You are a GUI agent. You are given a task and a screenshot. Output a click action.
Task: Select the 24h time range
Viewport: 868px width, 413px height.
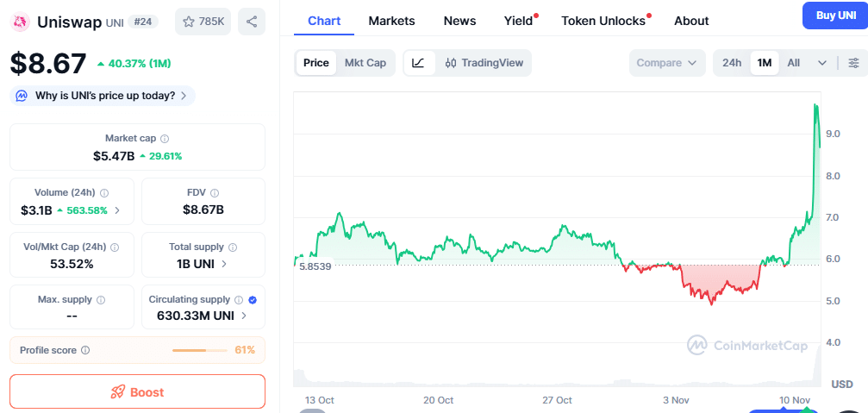[732, 63]
